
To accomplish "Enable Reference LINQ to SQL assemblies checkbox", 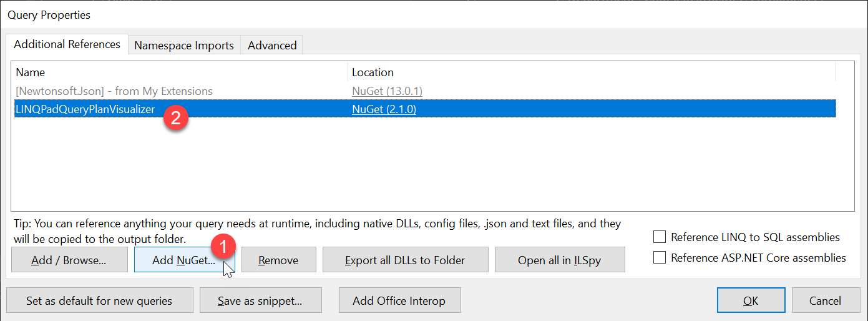I will click(659, 237).
